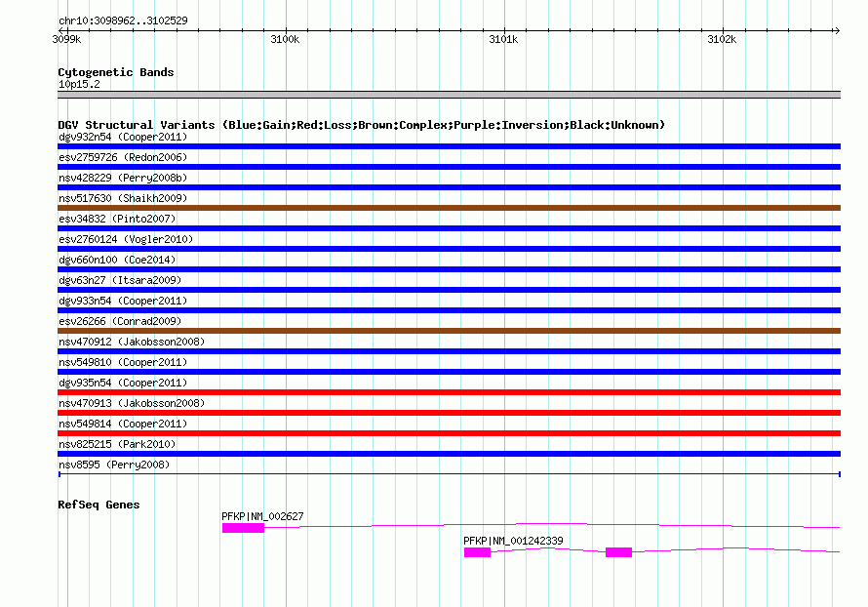Click the brown bar under nsv517630 (Shaikh2009)

coord(449,208)
